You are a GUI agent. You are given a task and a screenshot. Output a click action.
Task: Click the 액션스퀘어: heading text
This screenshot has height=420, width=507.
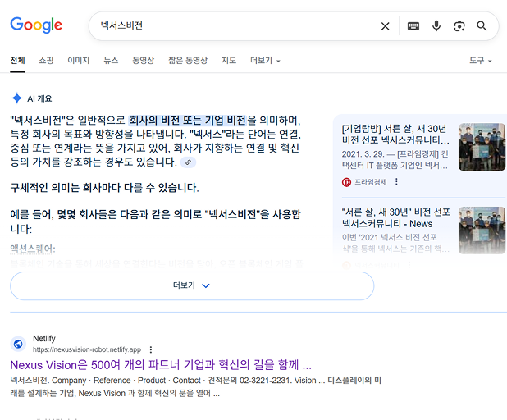[x=33, y=249]
